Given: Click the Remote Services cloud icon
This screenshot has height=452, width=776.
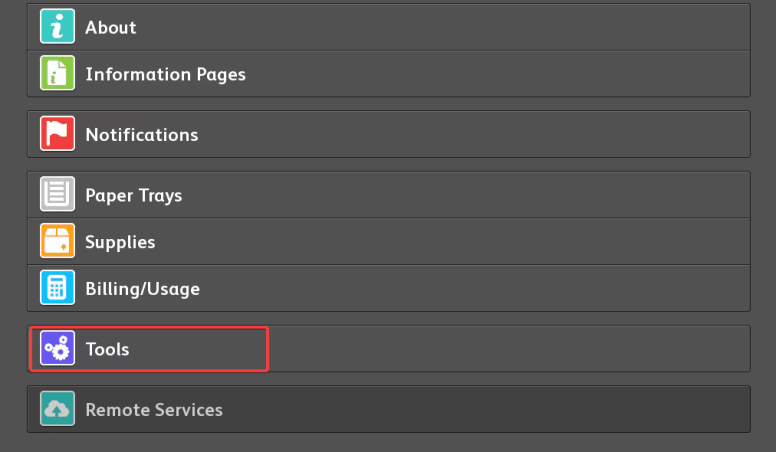Looking at the screenshot, I should (x=57, y=409).
